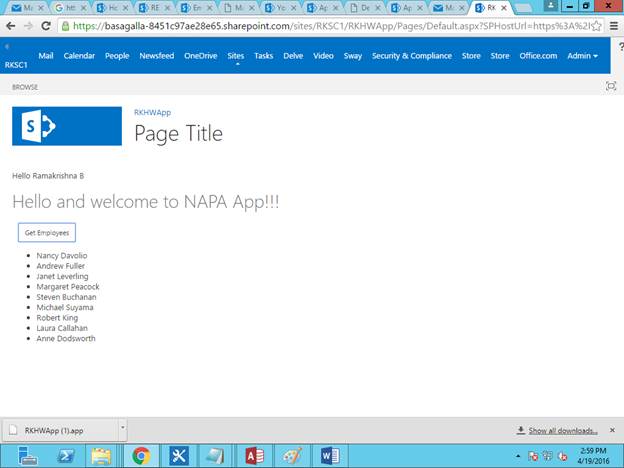Click the Hello Ramakrishna B greeting text
Viewport: 624px width, 468px height.
(x=48, y=176)
